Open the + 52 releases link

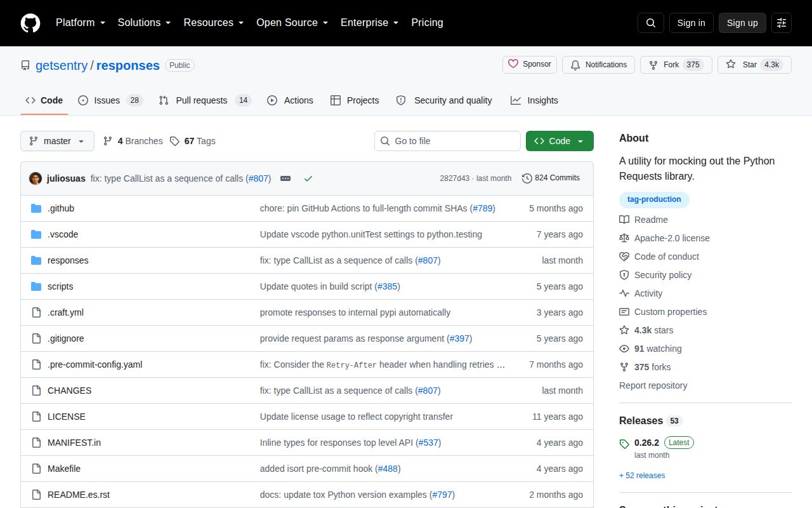click(x=642, y=476)
